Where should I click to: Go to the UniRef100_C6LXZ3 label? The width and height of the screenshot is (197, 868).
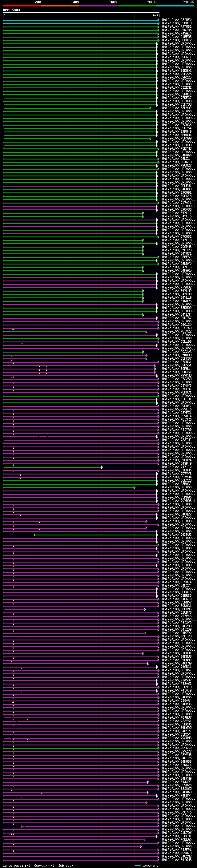point(176,481)
